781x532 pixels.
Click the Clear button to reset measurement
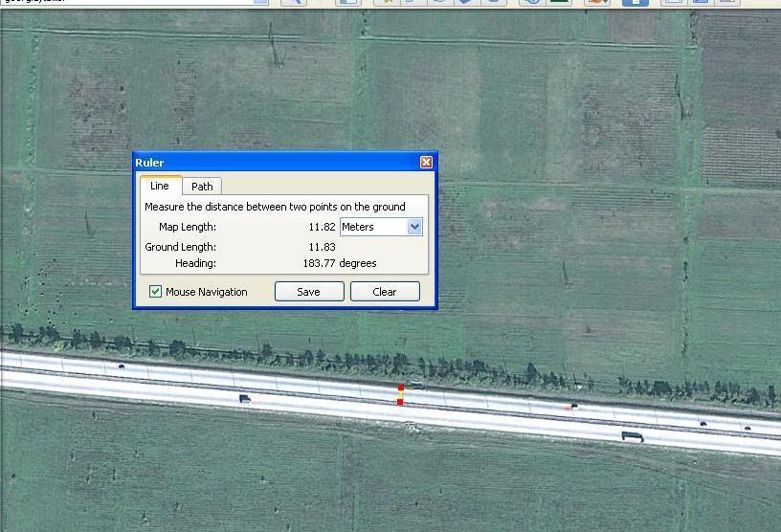pos(385,292)
